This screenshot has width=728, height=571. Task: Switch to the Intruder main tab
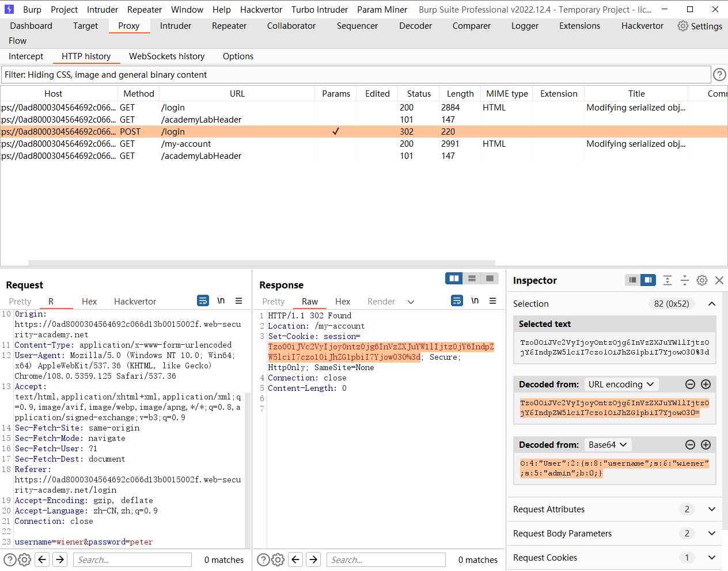click(176, 26)
